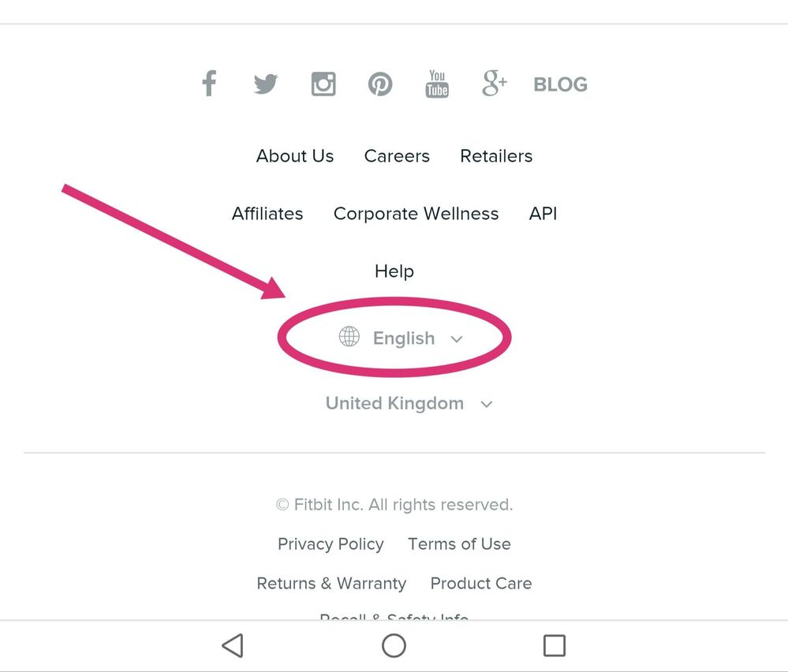Tap the Android back triangle button
The height and width of the screenshot is (672, 788).
233,645
